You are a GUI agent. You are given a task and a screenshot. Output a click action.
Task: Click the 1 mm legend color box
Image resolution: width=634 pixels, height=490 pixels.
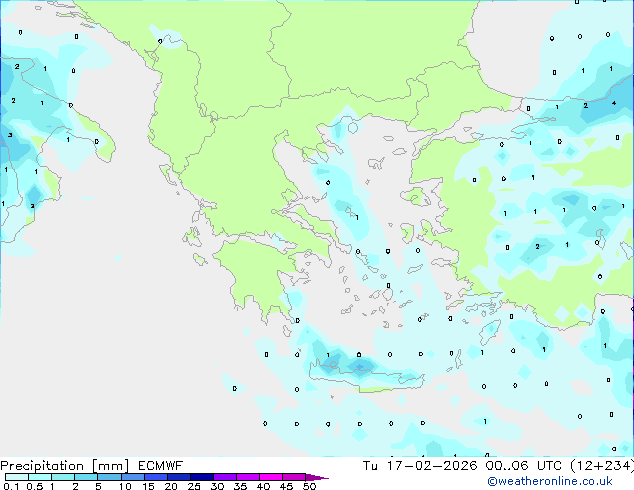(x=63, y=477)
